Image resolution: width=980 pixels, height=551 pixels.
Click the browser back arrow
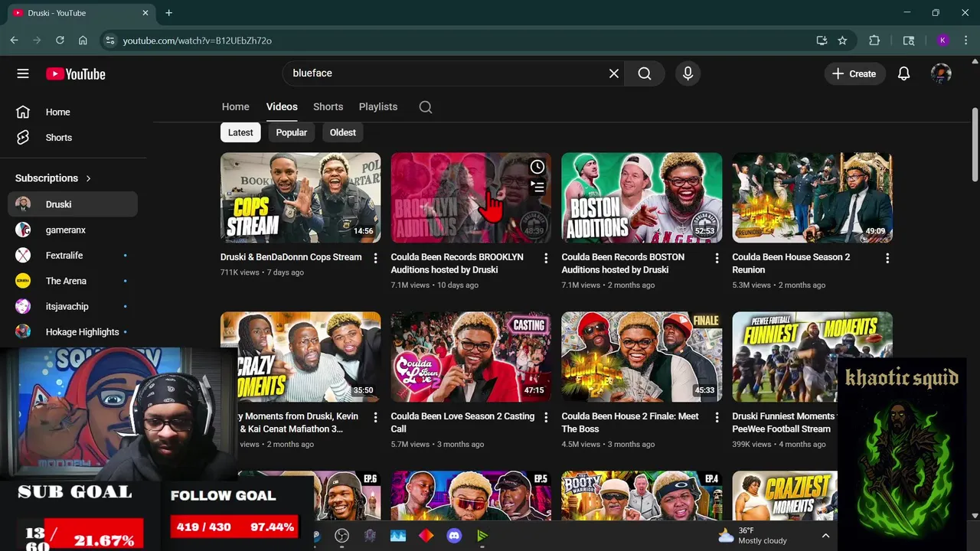tap(14, 41)
